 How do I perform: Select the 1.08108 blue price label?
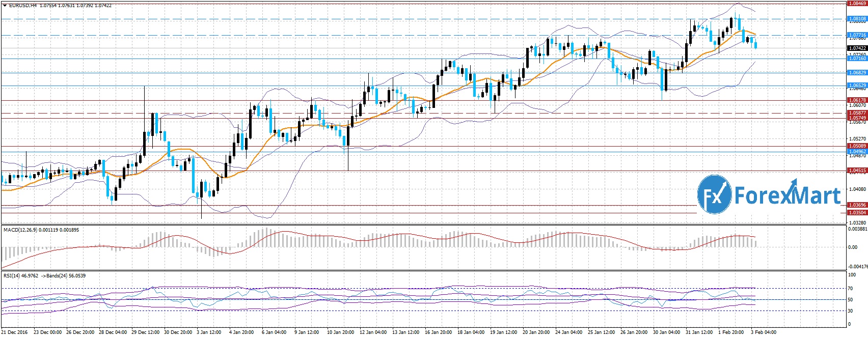pyautogui.click(x=857, y=19)
